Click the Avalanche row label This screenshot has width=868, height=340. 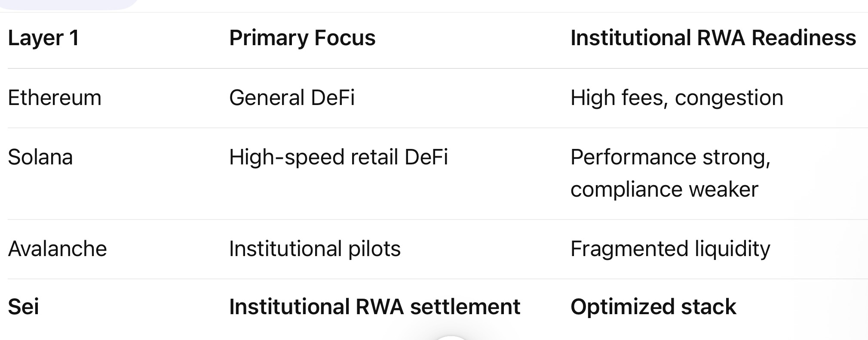[57, 249]
